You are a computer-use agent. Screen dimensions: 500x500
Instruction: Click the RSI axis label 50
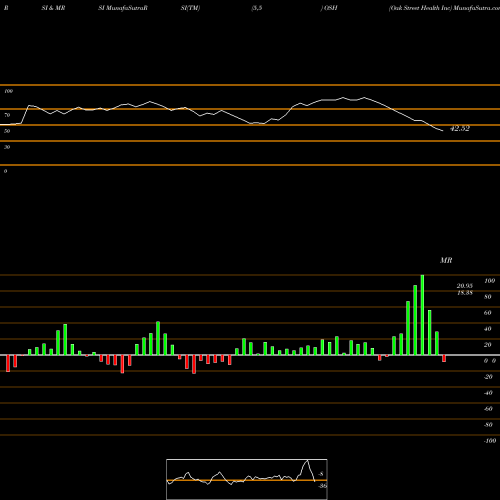tap(7, 131)
